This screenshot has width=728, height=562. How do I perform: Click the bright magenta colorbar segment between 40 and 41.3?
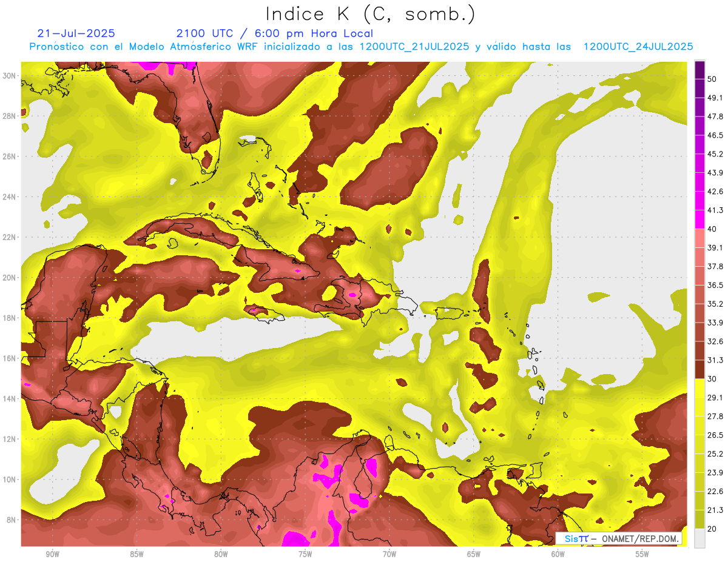699,219
